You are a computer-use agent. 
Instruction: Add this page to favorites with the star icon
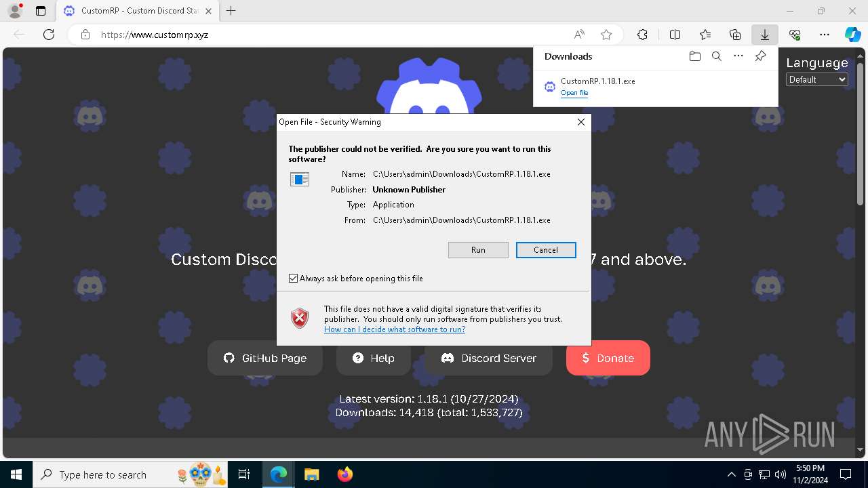(x=606, y=35)
